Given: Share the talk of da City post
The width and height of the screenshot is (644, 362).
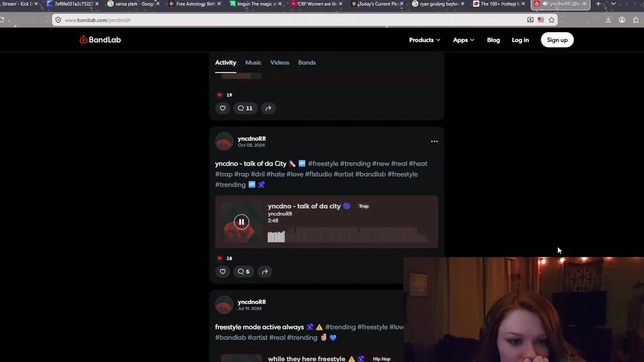Looking at the screenshot, I should [265, 271].
